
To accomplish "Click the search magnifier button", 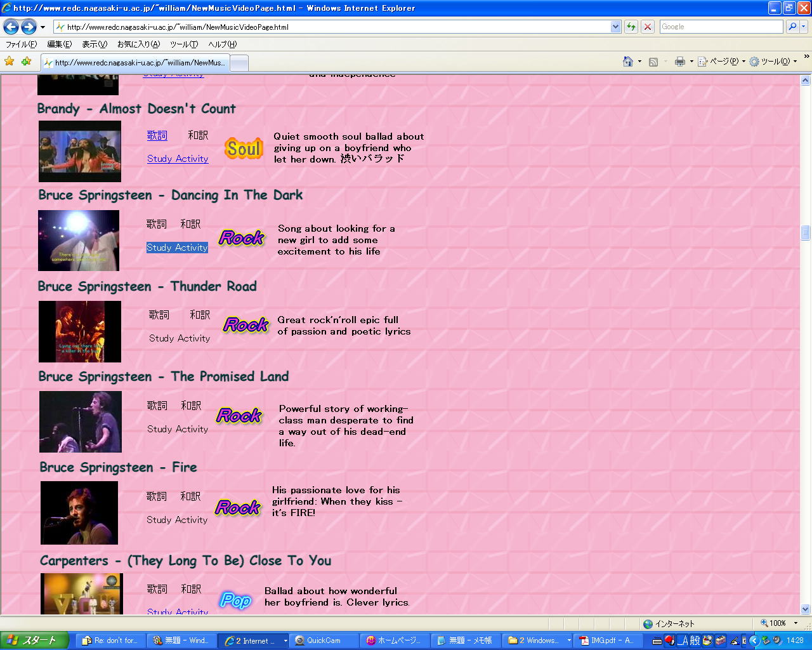I will click(792, 27).
